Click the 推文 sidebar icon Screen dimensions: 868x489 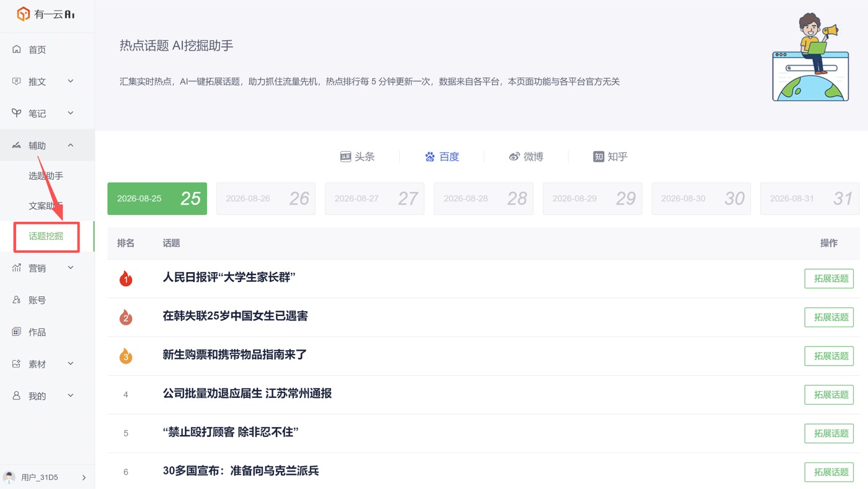coord(17,81)
